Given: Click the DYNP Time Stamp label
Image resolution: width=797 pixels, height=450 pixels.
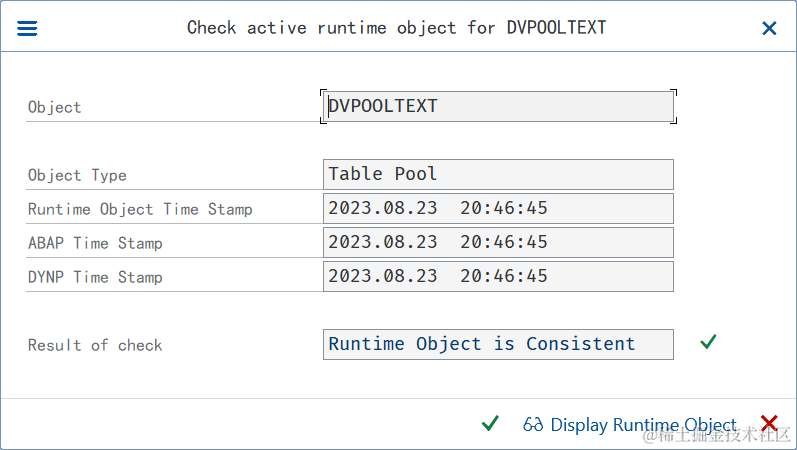Looking at the screenshot, I should click(95, 277).
